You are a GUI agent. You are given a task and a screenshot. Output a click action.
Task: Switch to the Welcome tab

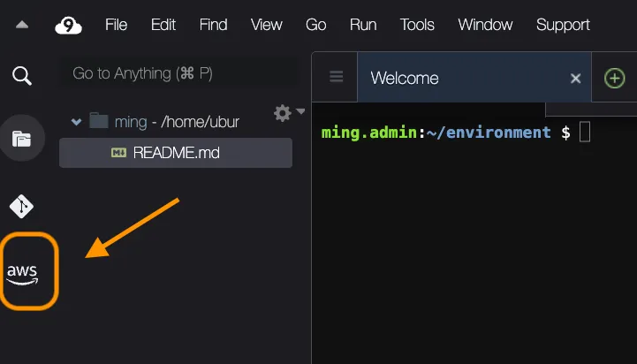(x=474, y=77)
